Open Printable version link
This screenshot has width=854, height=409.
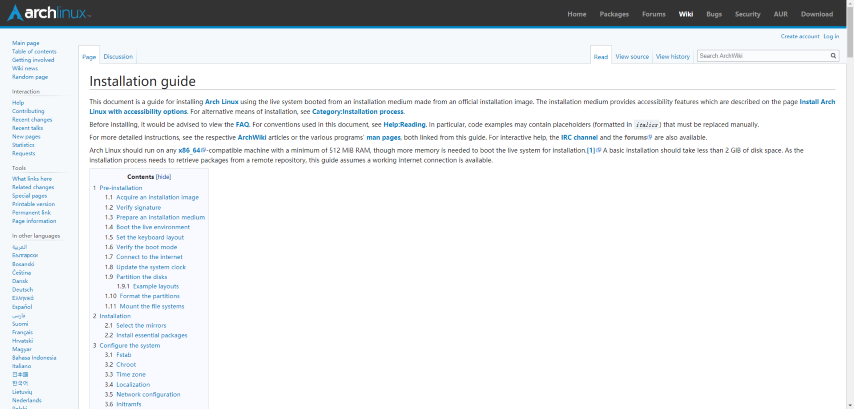tap(33, 204)
